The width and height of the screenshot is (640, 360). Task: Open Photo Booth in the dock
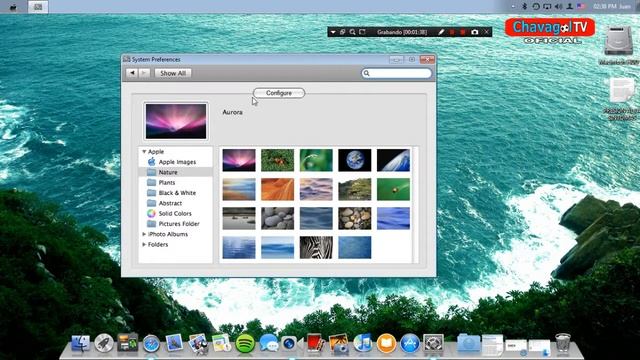(x=316, y=343)
